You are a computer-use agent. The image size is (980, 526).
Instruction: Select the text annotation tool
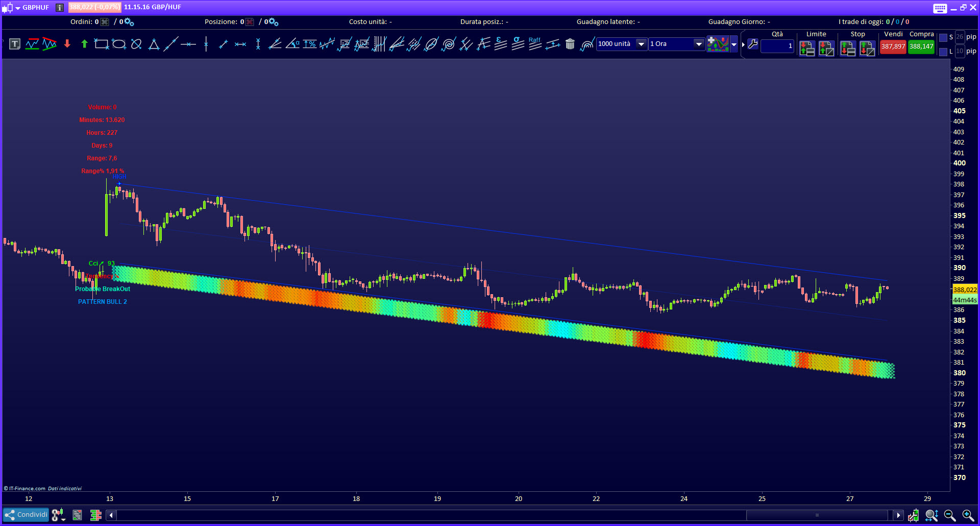click(x=15, y=44)
